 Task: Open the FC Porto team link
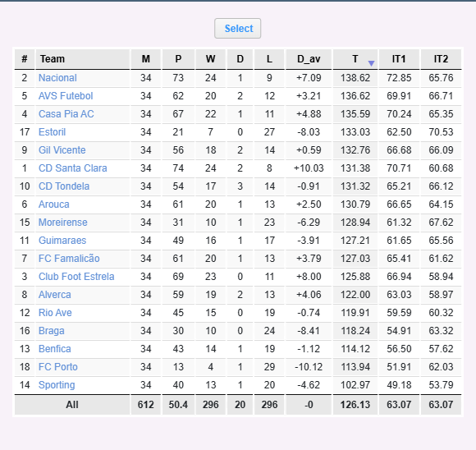[x=58, y=367]
